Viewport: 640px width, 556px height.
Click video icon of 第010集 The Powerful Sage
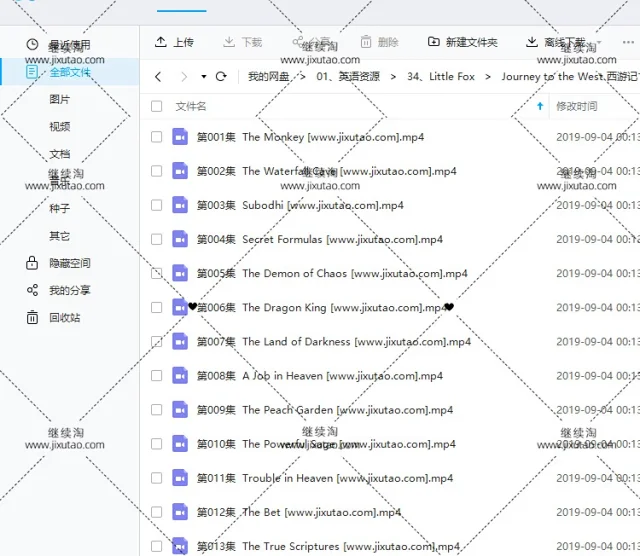[180, 444]
